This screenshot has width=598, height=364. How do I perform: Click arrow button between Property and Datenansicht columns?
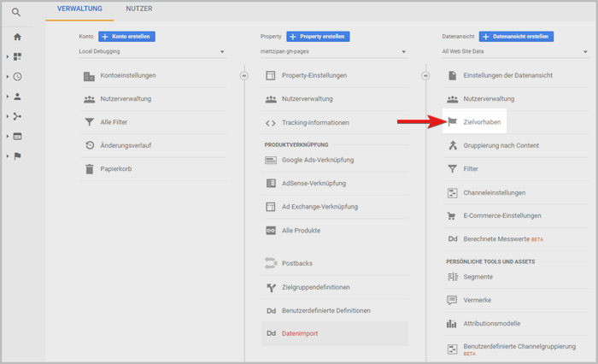[x=425, y=76]
